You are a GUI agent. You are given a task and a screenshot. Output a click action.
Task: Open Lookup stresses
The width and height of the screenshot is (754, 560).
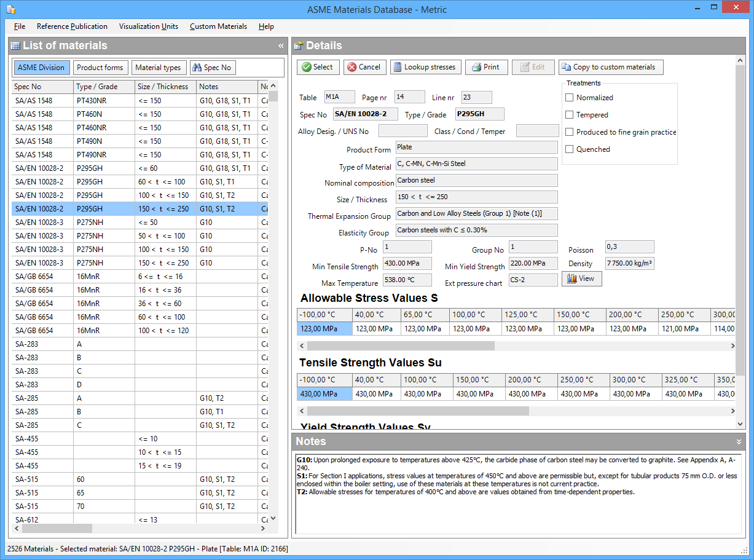click(425, 67)
